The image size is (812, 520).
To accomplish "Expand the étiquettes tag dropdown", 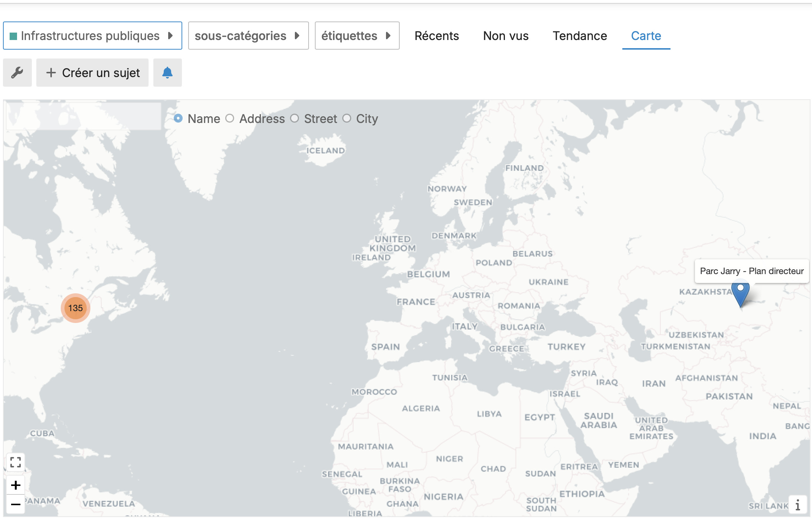I will coord(357,36).
